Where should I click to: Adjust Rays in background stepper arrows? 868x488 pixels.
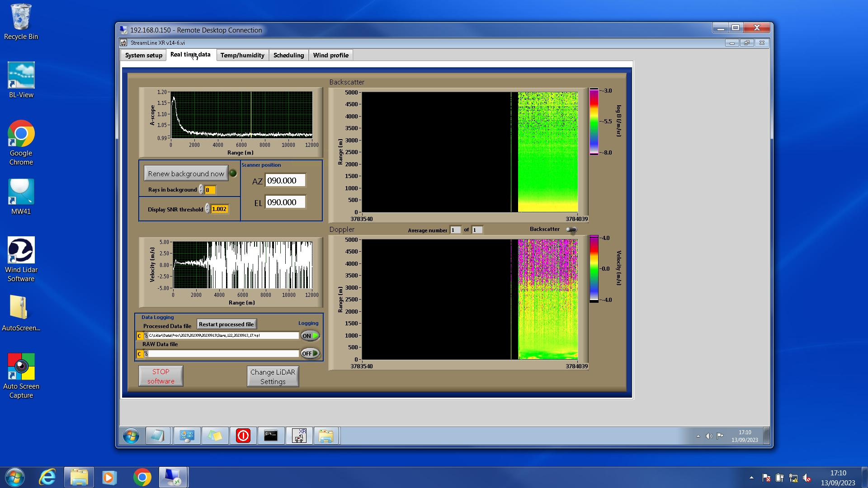pyautogui.click(x=201, y=190)
